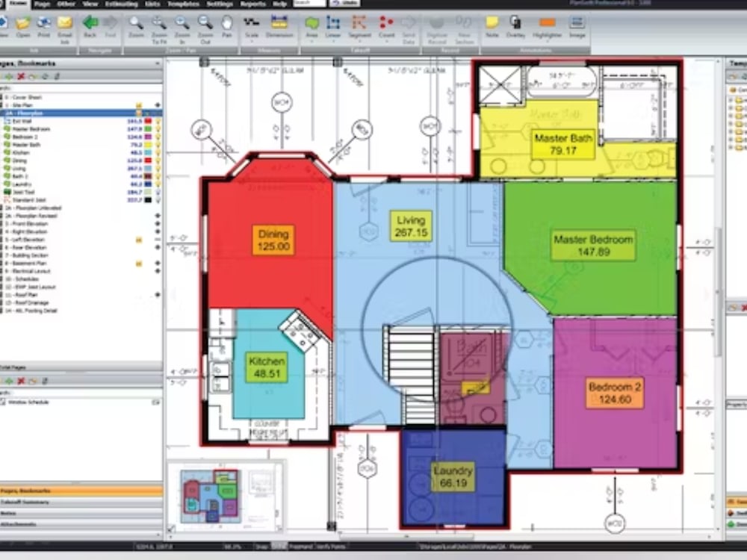Click the Image annotation tool
This screenshot has width=747, height=560.
tap(577, 27)
